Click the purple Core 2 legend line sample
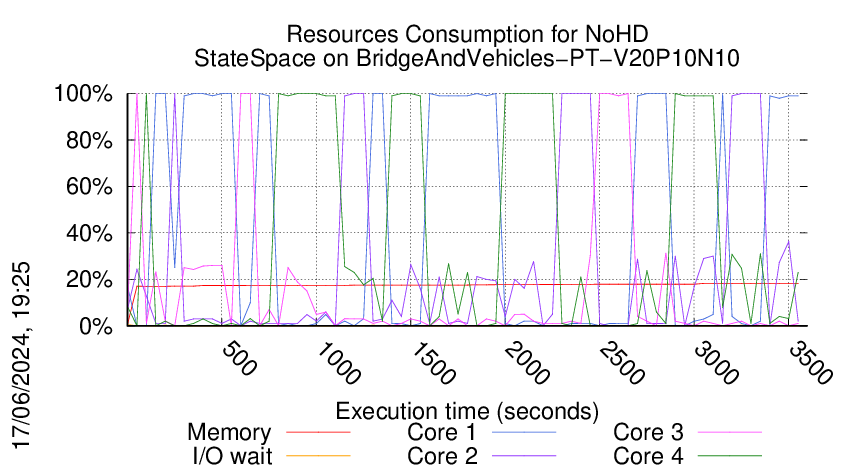 tap(524, 455)
